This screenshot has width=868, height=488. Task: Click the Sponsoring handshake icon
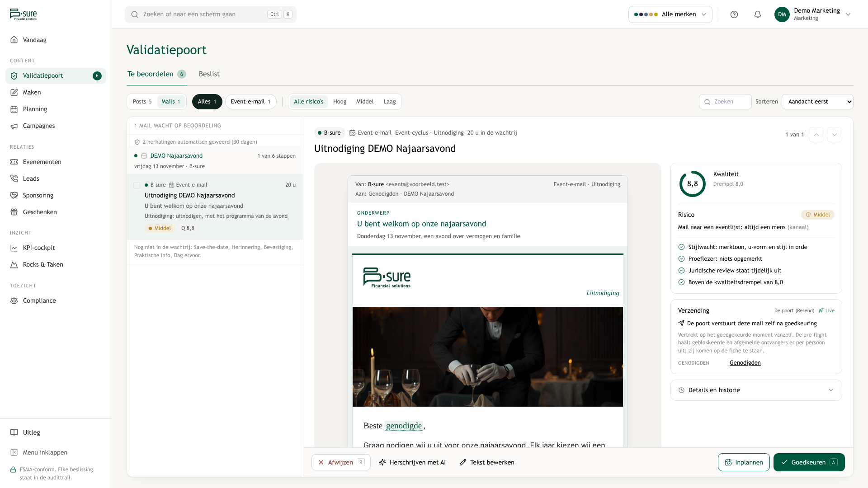[x=14, y=195]
